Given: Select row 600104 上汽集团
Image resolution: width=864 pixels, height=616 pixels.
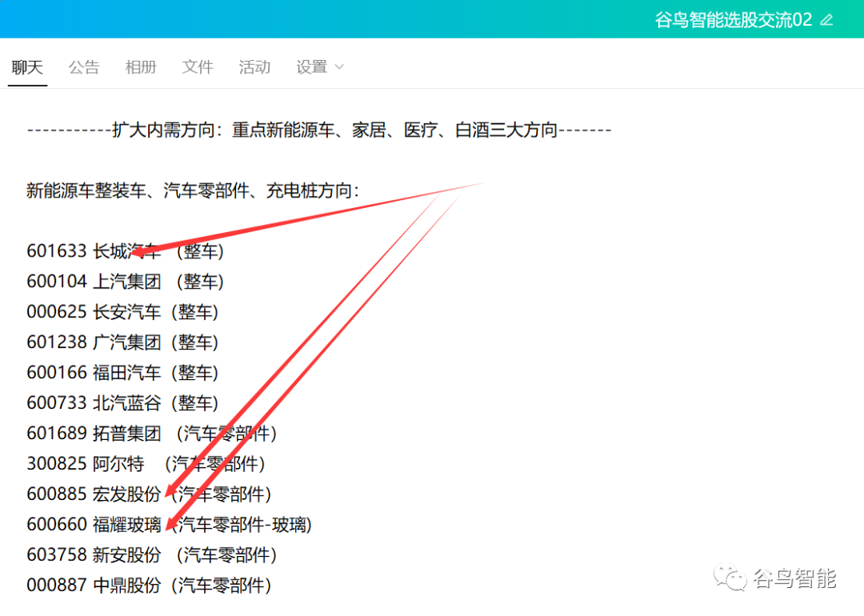Looking at the screenshot, I should coord(125,282).
